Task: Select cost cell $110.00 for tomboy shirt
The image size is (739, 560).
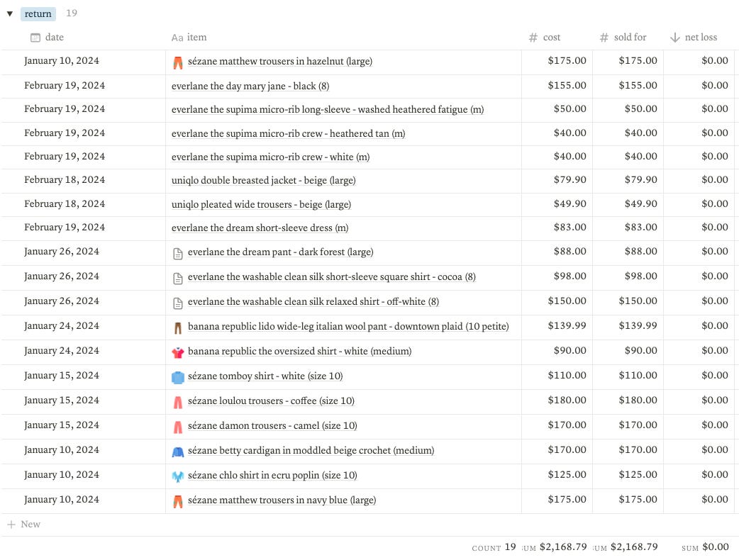Action: click(557, 376)
